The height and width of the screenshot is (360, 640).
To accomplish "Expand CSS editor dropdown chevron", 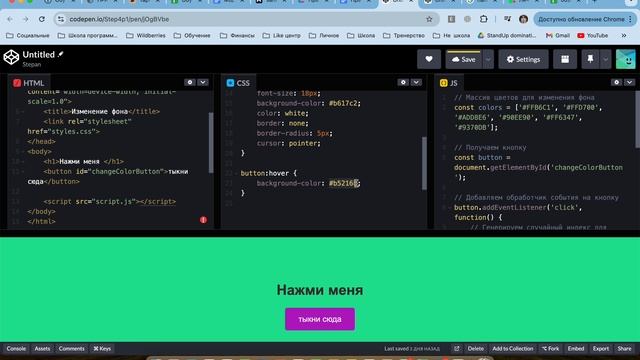I will click(416, 82).
